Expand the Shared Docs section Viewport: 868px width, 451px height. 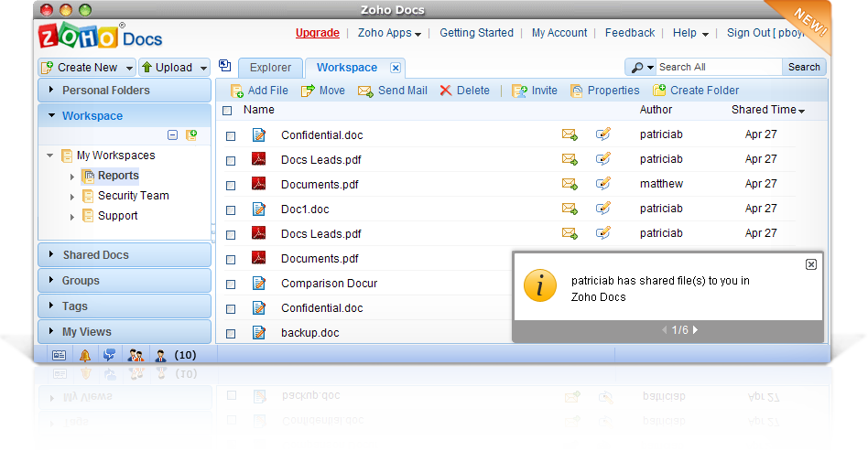(125, 254)
